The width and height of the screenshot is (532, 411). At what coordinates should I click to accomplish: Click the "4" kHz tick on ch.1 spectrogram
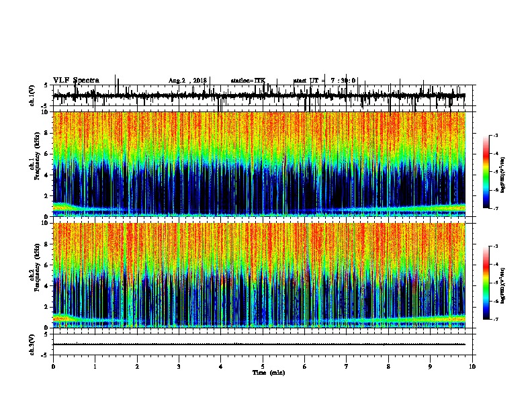coord(47,175)
